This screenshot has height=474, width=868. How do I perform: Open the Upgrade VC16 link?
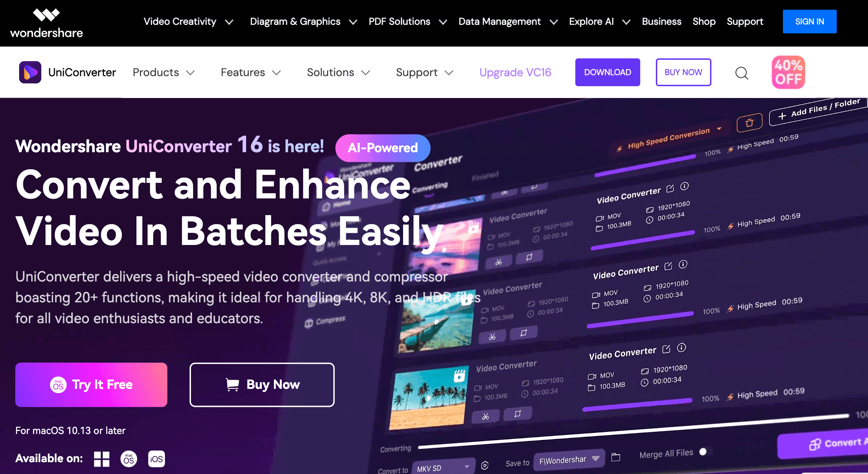click(515, 72)
